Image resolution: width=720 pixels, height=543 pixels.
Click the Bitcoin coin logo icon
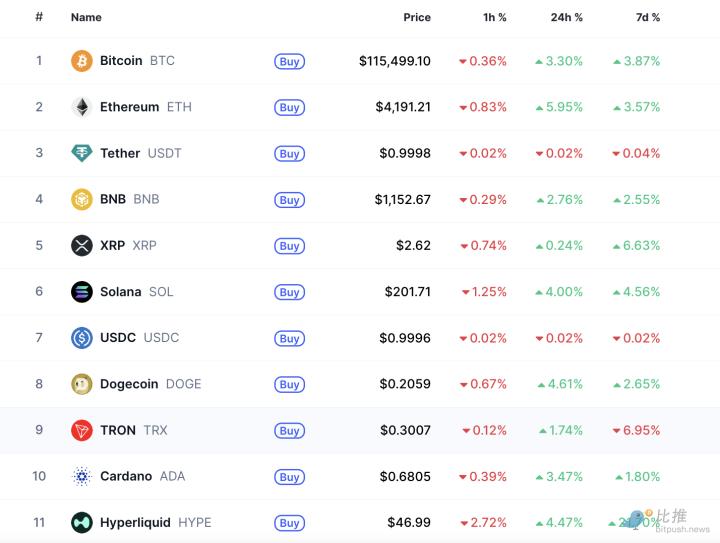81,61
